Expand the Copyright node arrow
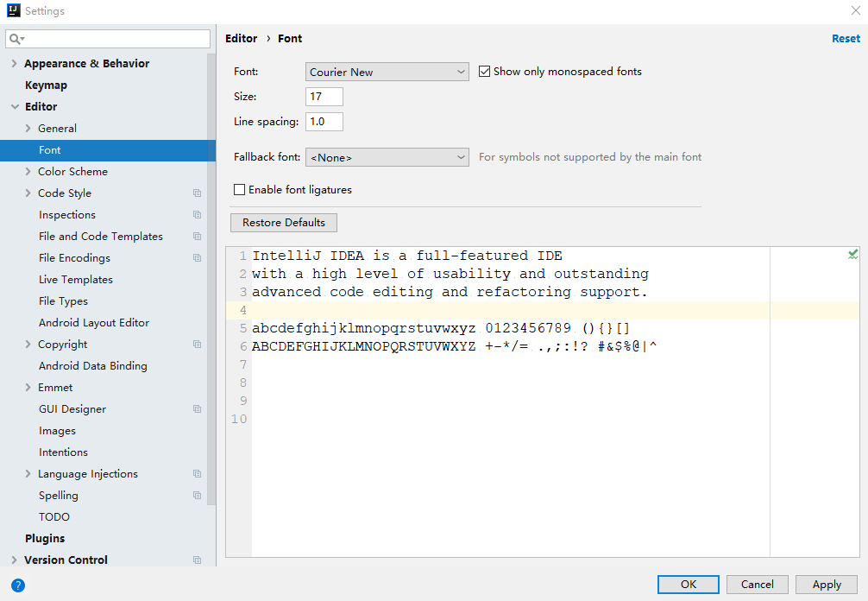The image size is (868, 601). point(28,345)
